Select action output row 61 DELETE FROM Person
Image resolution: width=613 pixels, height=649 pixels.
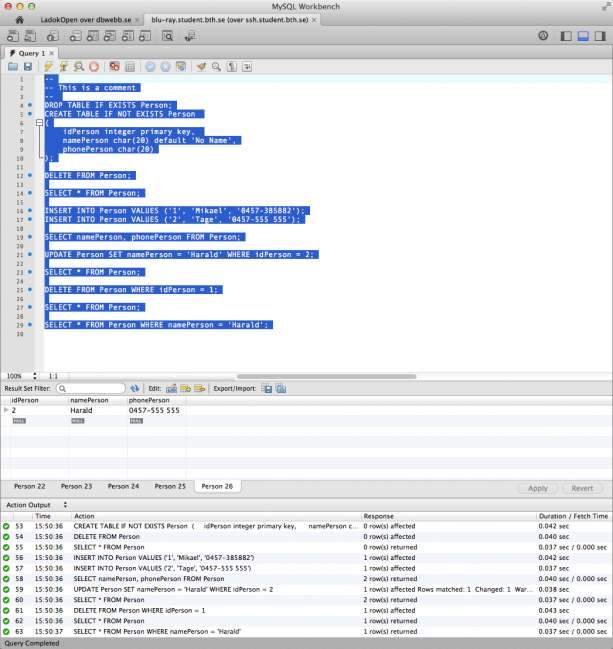coord(306,611)
